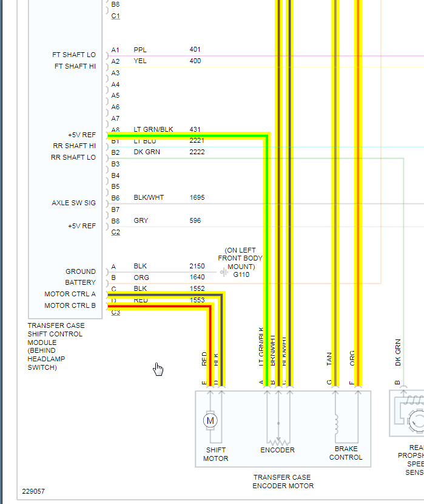Click diagram number 229057

pos(33,491)
